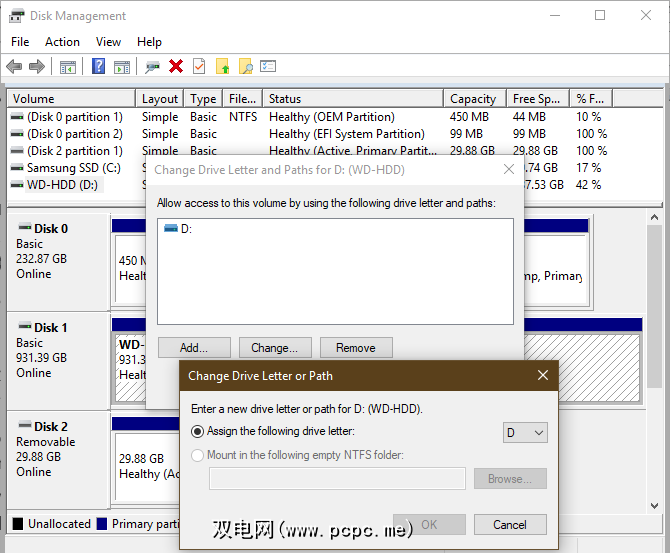The width and height of the screenshot is (670, 553).
Task: Close the Change Drive Letter or Path dialog
Action: tap(543, 376)
